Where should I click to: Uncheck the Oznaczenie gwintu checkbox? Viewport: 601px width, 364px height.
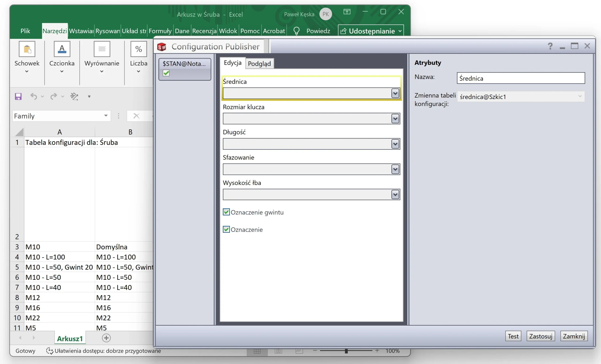tap(226, 212)
